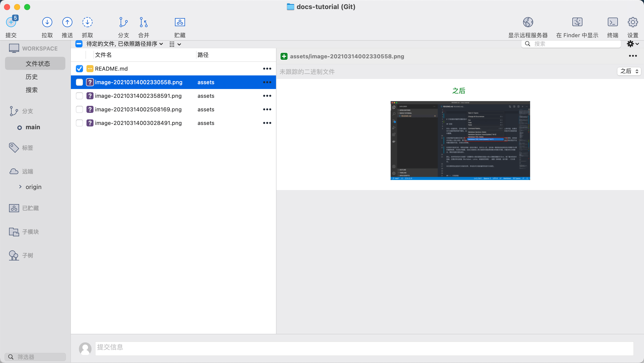Click the Pull toolbar icon
The height and width of the screenshot is (363, 644).
[47, 22]
